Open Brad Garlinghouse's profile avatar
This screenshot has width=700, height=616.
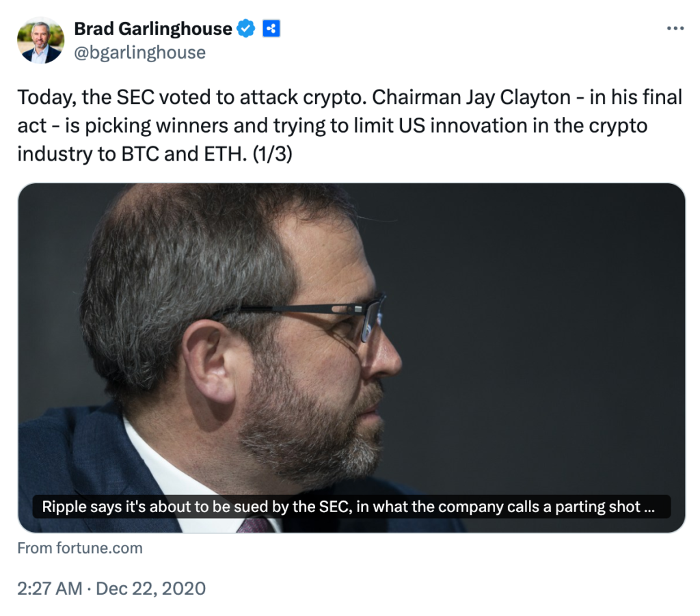(x=40, y=40)
